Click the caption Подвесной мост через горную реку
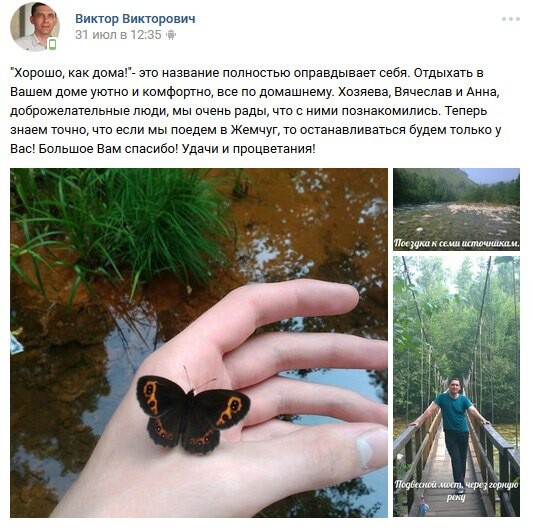 tap(456, 489)
